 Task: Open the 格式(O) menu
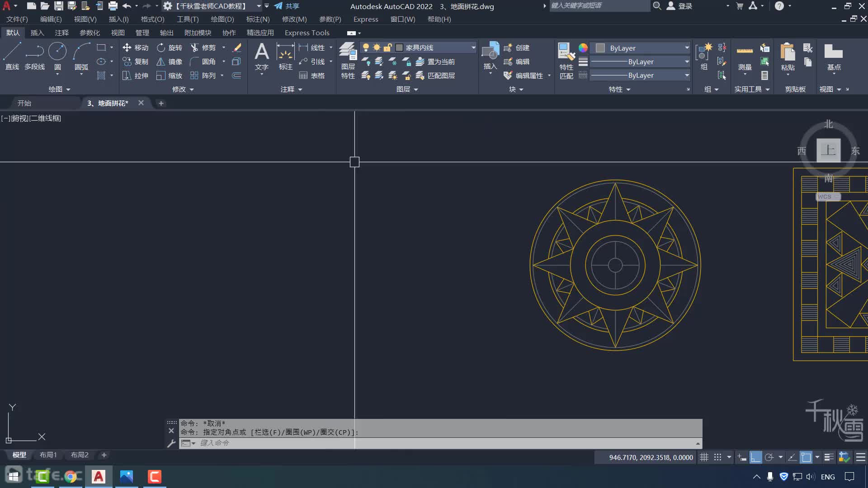click(152, 19)
